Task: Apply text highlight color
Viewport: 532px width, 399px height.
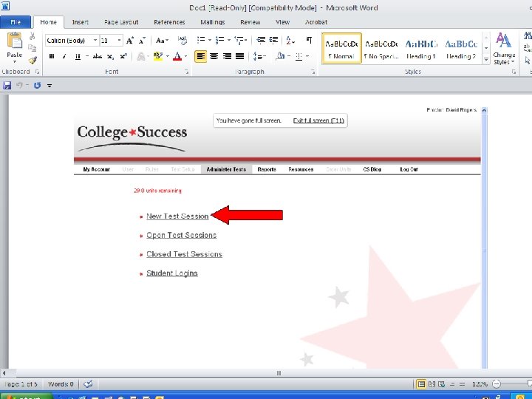Action: point(158,56)
